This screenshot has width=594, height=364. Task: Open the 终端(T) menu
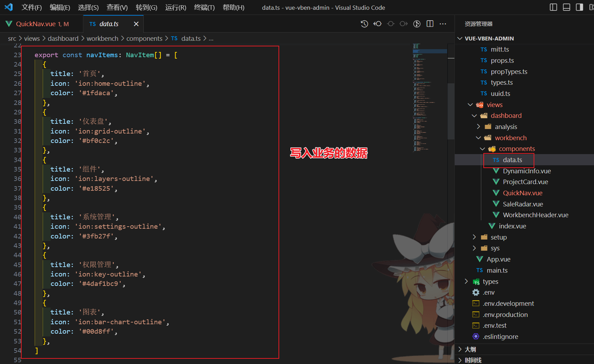[205, 7]
